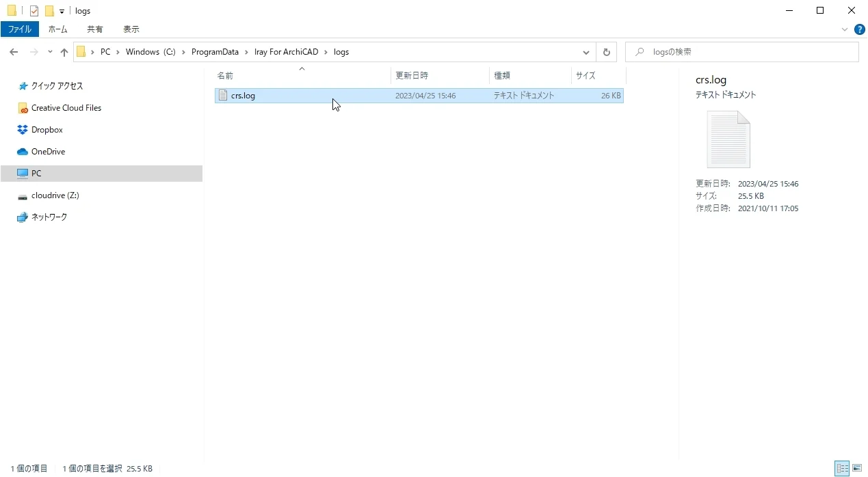Click the crs.log document thumbnail in preview pane
The image size is (868, 477).
pos(728,139)
